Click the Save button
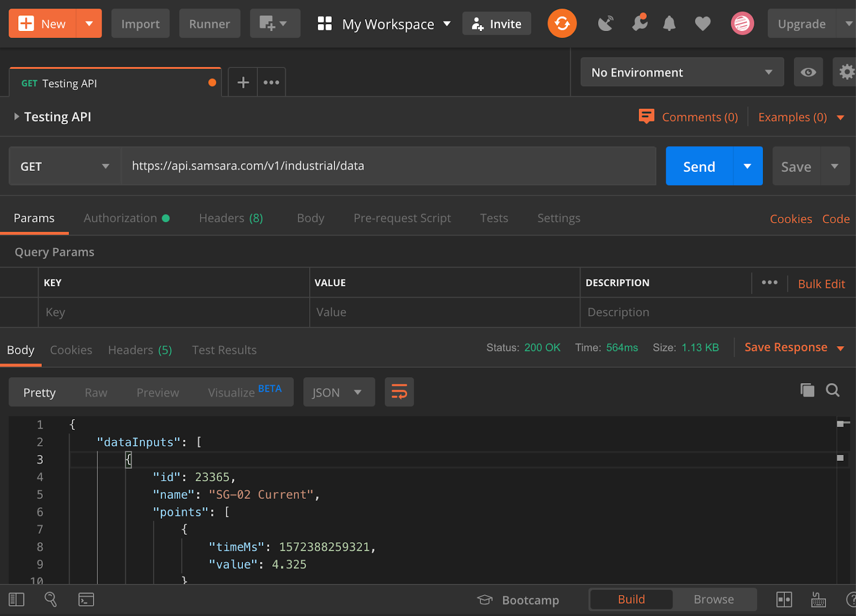Viewport: 856px width, 616px height. [796, 166]
